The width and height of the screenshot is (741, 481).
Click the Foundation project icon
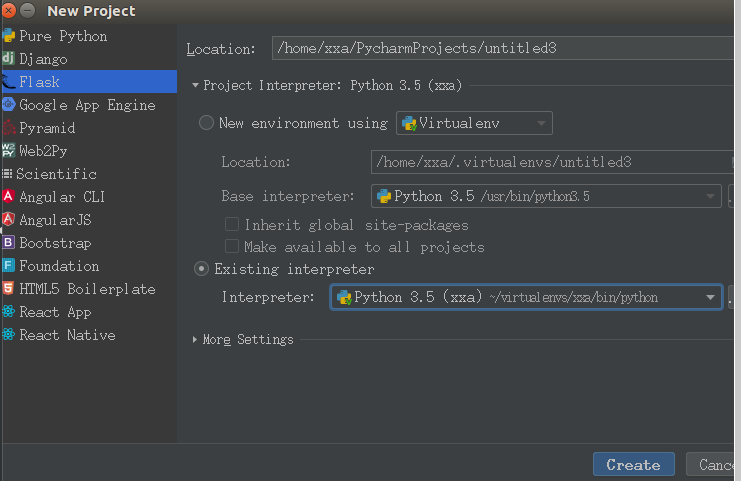[x=9, y=266]
